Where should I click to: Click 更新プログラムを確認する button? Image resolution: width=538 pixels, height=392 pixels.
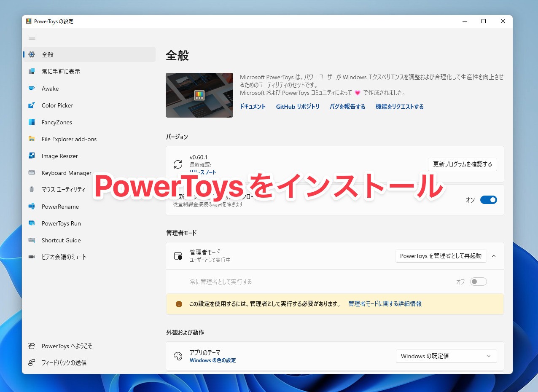(463, 164)
